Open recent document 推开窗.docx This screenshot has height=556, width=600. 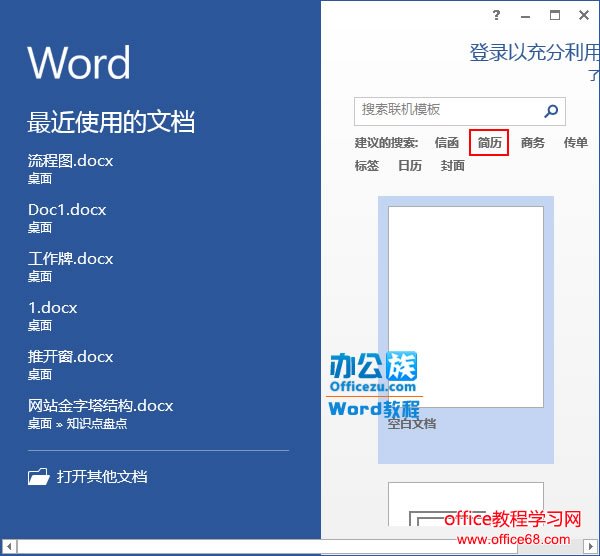point(70,356)
